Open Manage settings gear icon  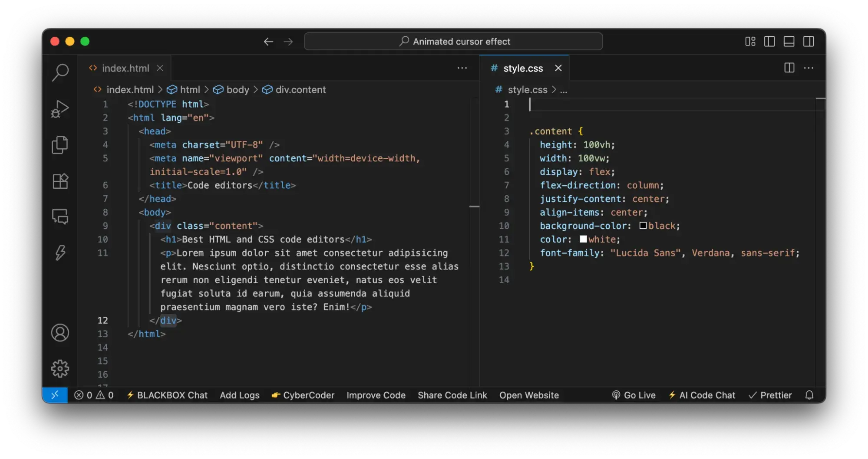click(x=60, y=368)
